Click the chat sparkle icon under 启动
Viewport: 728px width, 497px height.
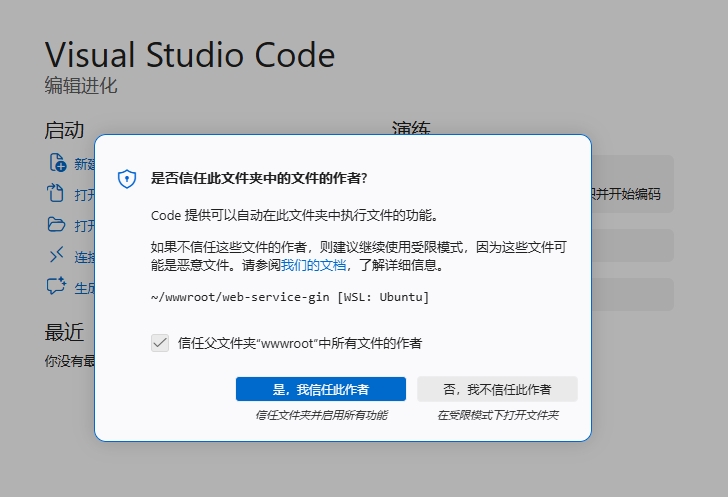tap(57, 286)
